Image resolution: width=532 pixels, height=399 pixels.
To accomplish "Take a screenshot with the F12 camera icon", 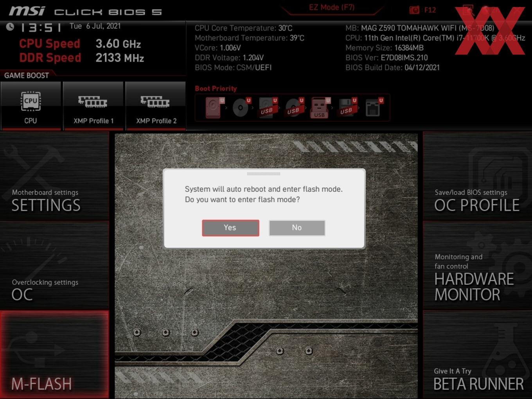I will 414,10.
